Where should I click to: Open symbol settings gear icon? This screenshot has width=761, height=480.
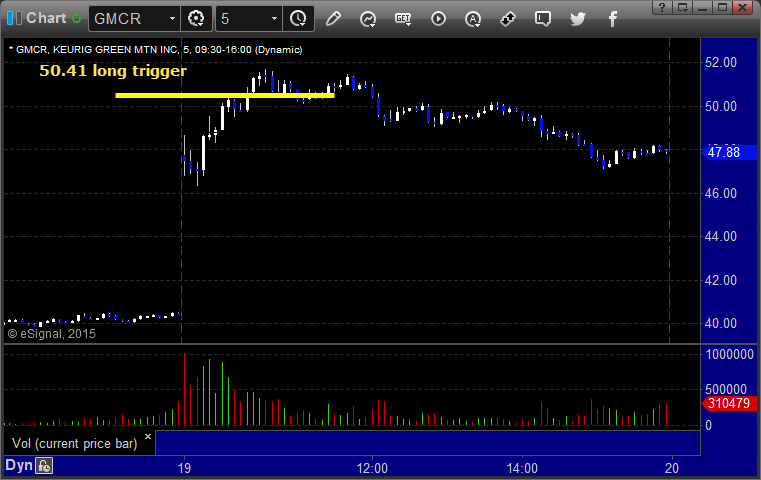click(196, 18)
